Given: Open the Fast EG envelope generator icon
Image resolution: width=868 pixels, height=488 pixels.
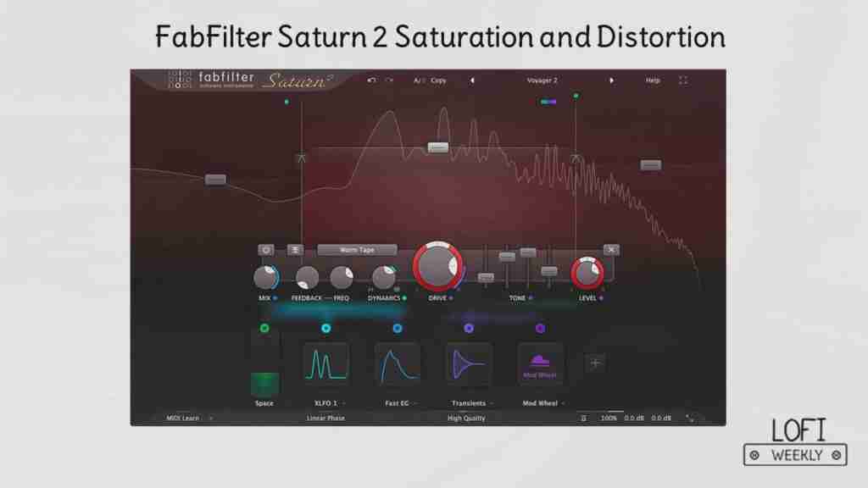Looking at the screenshot, I should tap(398, 364).
